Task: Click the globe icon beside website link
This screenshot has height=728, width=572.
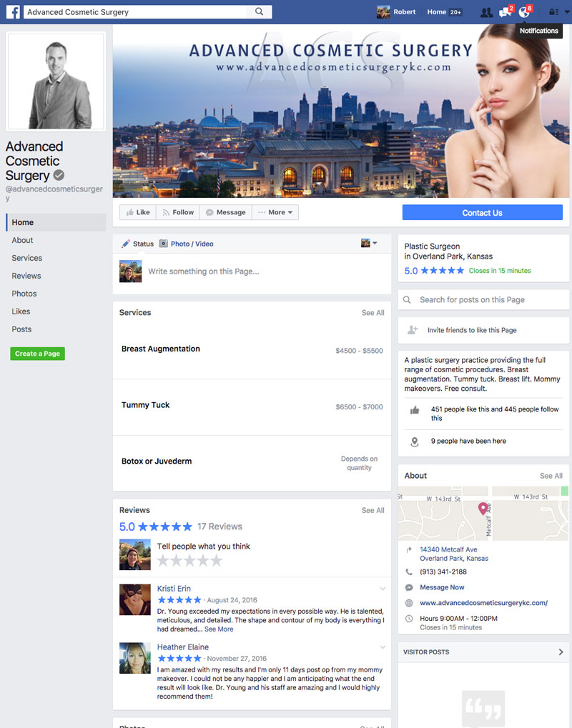Action: [x=409, y=603]
